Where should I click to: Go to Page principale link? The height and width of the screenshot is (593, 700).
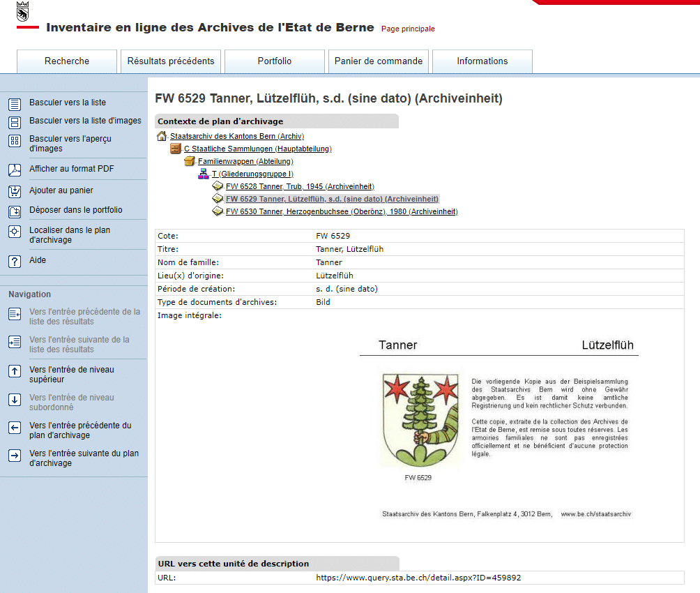pyautogui.click(x=408, y=29)
